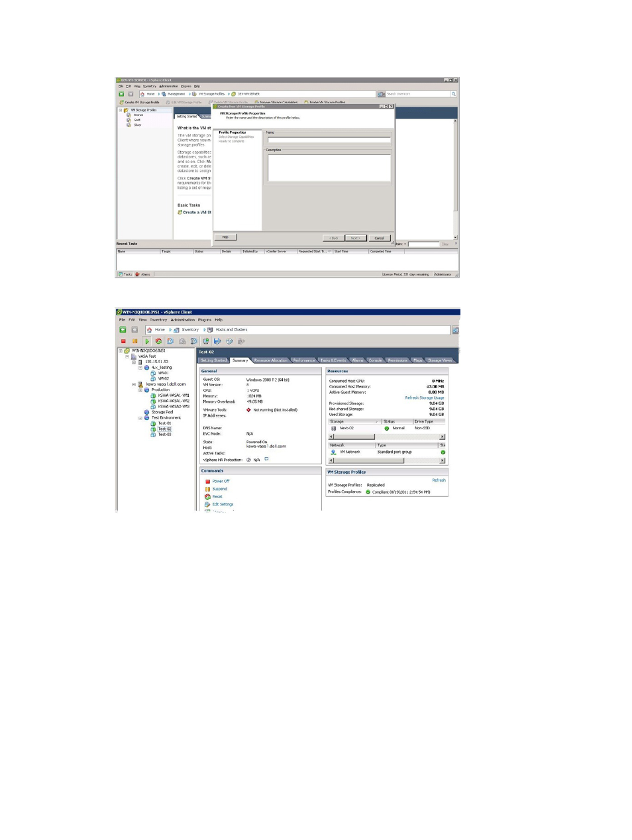Click Help button in the storage profile dialog
632x840 pixels.
[225, 237]
